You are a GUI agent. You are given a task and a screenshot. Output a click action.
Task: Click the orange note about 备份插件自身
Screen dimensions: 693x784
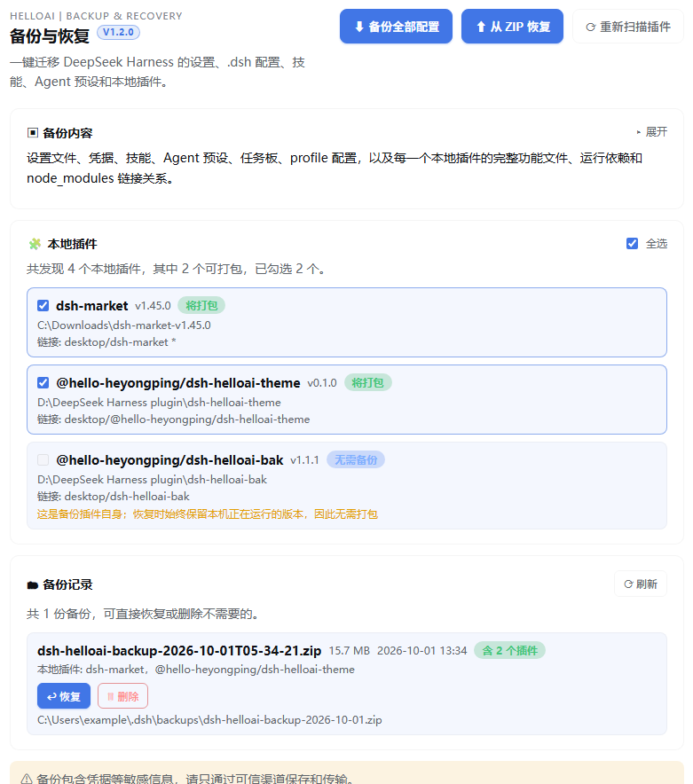point(207,514)
